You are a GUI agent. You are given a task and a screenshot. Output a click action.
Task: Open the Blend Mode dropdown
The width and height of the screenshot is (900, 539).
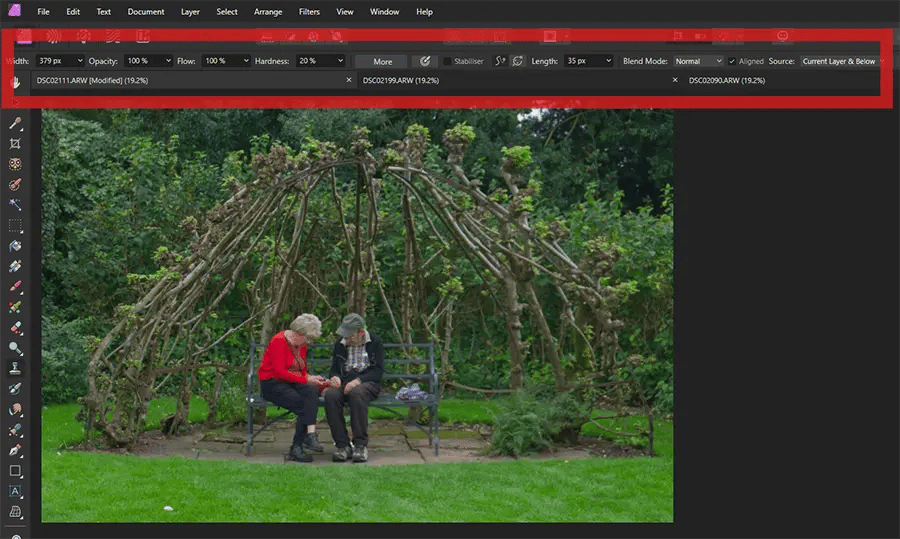[698, 61]
